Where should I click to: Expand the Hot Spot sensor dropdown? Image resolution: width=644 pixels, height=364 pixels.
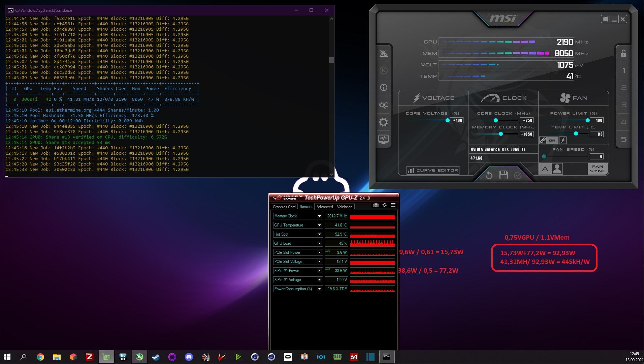pos(319,234)
